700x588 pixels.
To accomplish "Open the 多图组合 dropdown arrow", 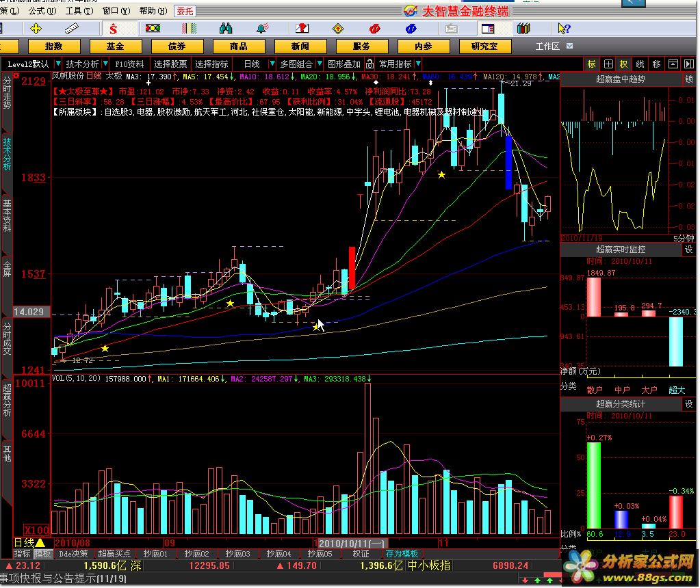I will pyautogui.click(x=320, y=64).
